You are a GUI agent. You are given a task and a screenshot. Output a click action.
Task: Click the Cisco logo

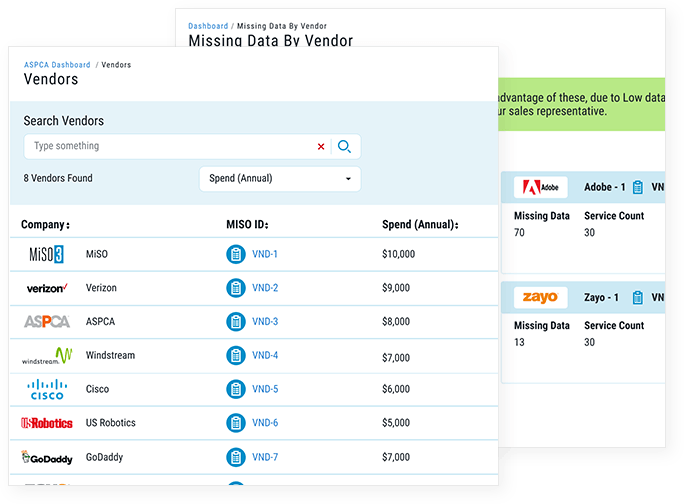[x=47, y=389]
